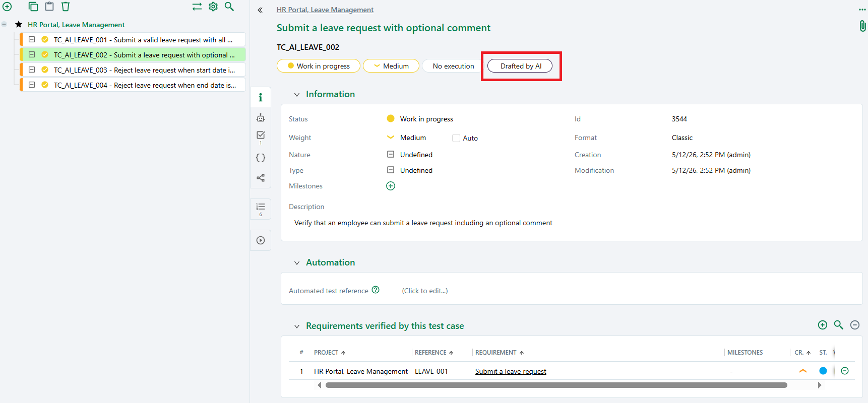The height and width of the screenshot is (403, 868).
Task: Click the copy icon in tree toolbar
Action: tap(33, 7)
